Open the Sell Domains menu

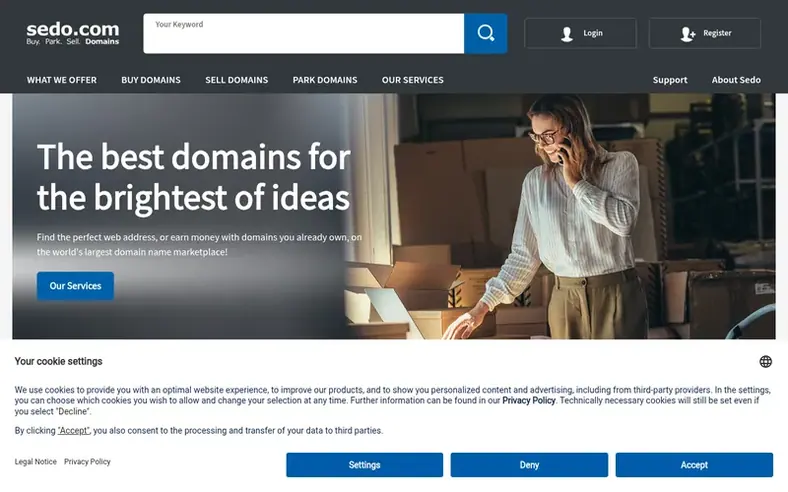[237, 80]
